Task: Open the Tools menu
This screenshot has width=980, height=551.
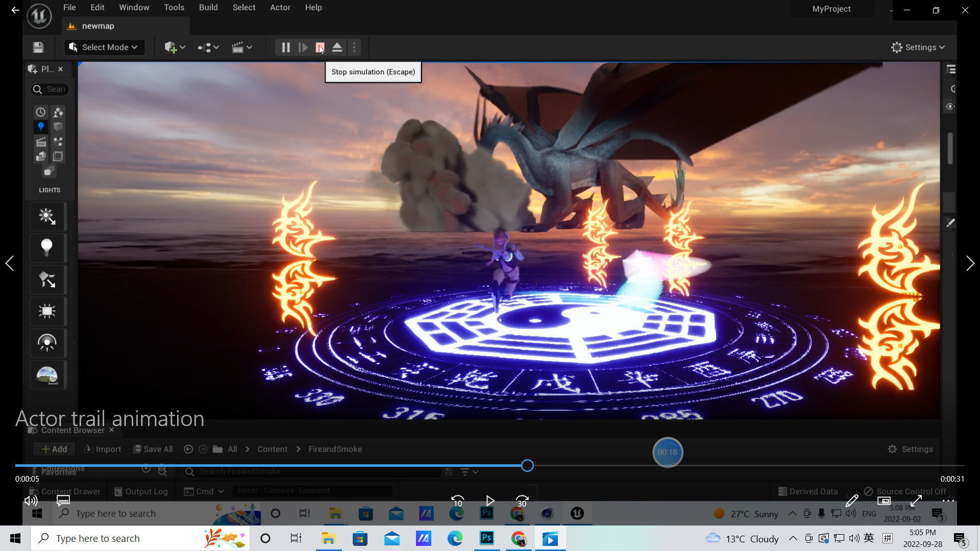Action: tap(174, 8)
